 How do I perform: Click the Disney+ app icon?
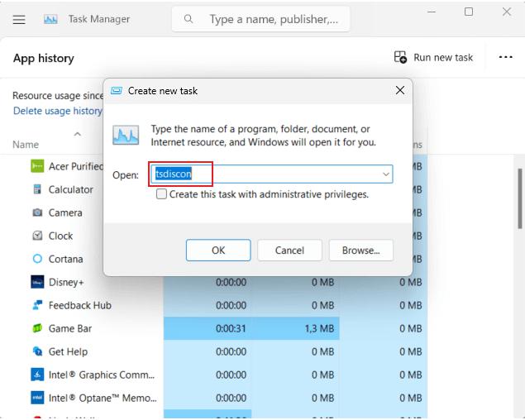click(x=37, y=282)
